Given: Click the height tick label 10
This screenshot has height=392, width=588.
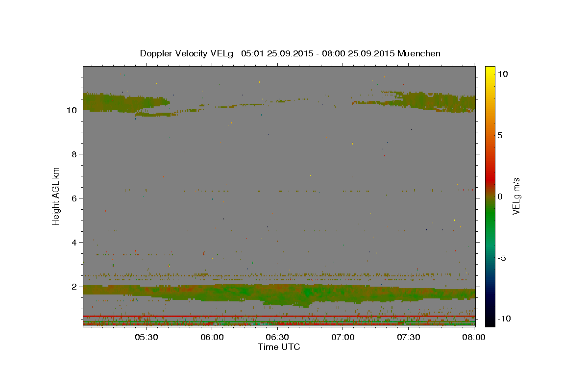Looking at the screenshot, I should (x=72, y=110).
